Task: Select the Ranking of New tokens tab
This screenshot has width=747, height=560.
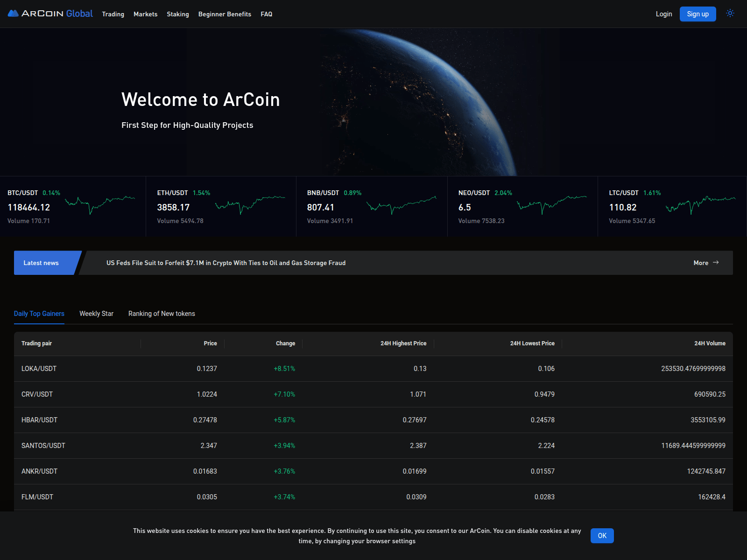Action: (162, 314)
